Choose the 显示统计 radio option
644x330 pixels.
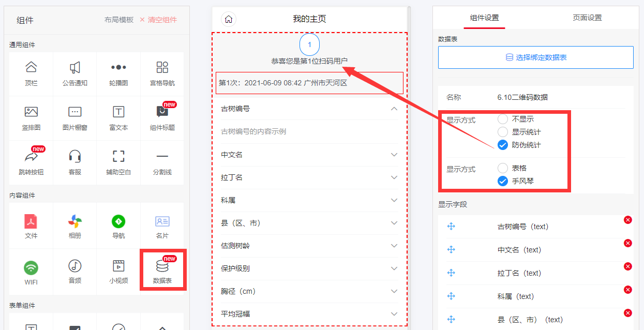point(503,132)
